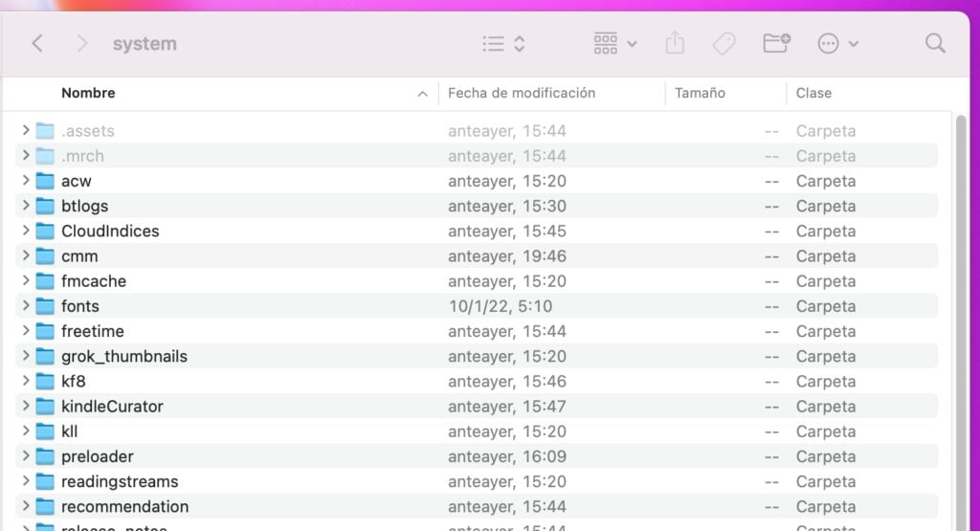Toggle sort order arrow in Nombre column

(422, 94)
